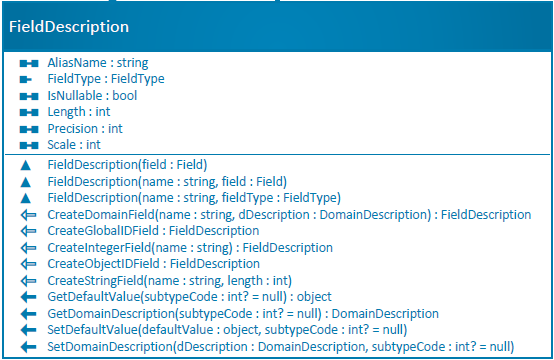Select the SetDefaultValue method signature
Viewport: 554px width, 360px height.
pos(227,330)
